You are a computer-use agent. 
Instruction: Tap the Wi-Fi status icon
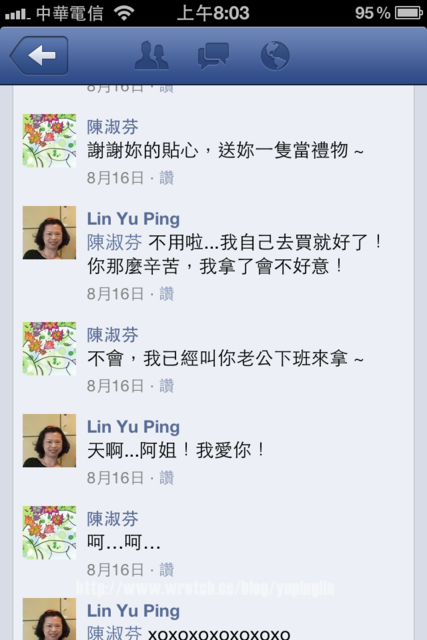pos(125,13)
